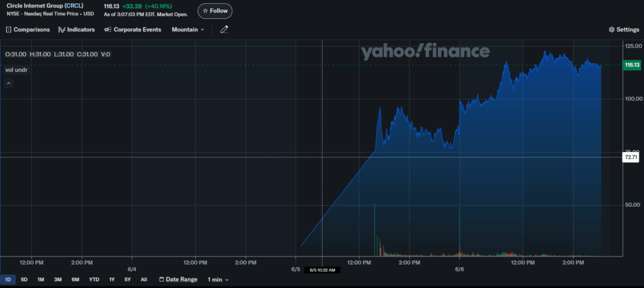The width and height of the screenshot is (644, 288).
Task: Click the (+40.18%) percent change text
Action: [159, 6]
